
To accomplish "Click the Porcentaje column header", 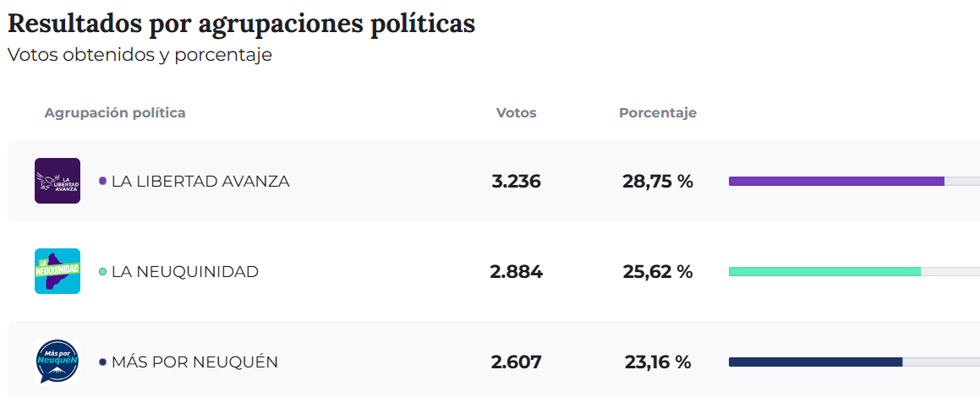I will pos(658,113).
